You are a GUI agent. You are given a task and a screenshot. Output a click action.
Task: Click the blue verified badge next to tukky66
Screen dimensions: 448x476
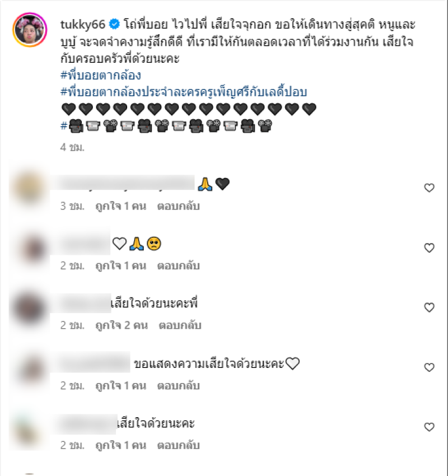[x=114, y=24]
